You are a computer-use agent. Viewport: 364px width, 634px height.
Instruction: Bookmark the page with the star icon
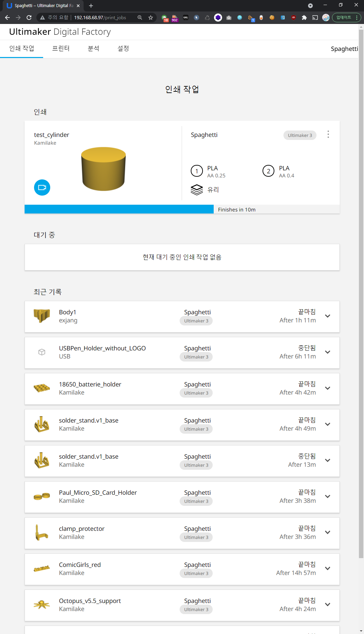click(x=151, y=18)
